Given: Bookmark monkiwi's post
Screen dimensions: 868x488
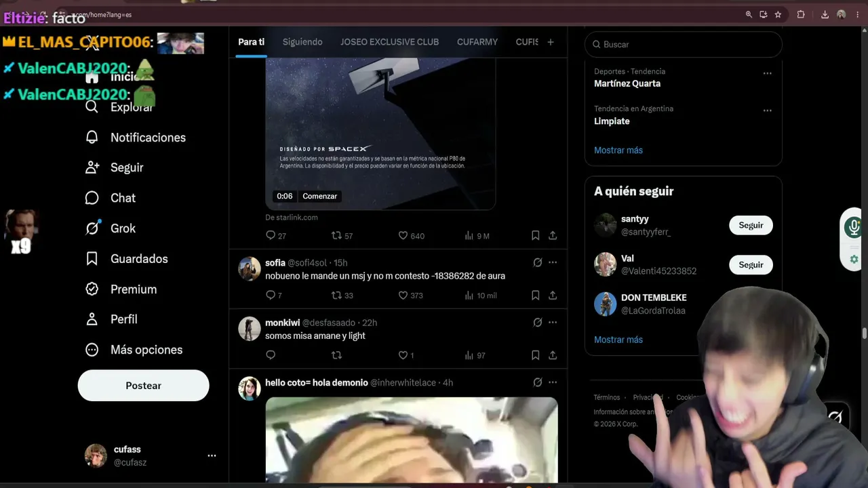Looking at the screenshot, I should tap(535, 355).
